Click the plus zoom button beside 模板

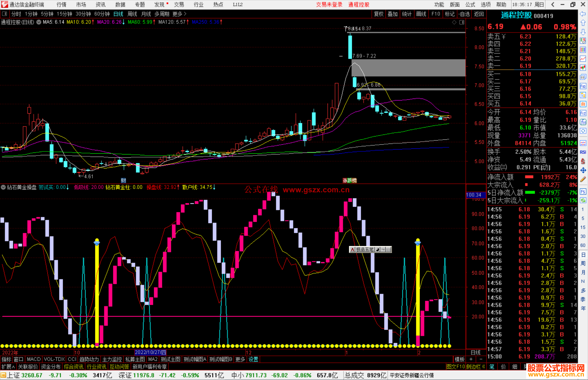pyautogui.click(x=471, y=359)
